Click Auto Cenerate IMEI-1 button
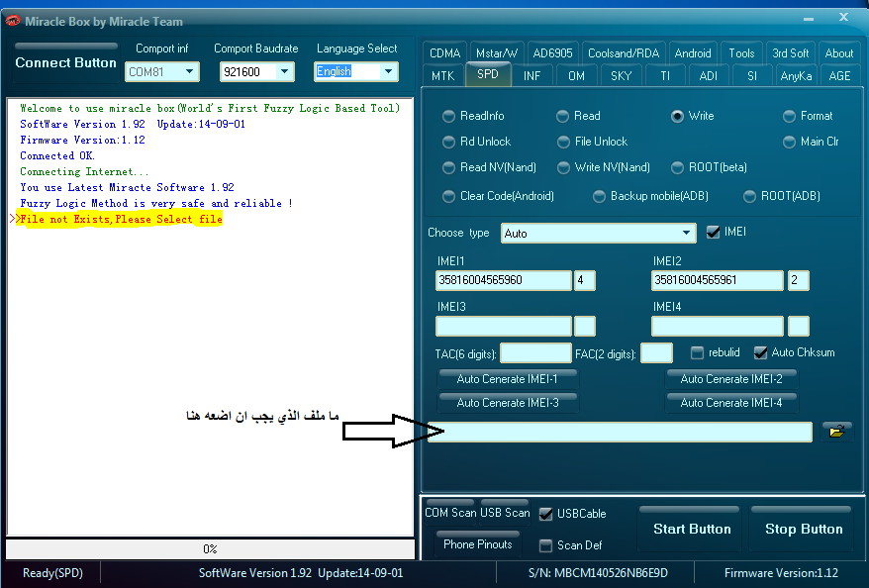 click(507, 379)
